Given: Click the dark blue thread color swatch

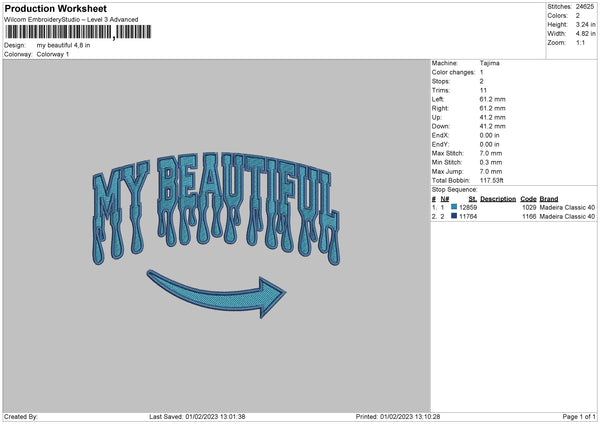Looking at the screenshot, I should (x=454, y=216).
